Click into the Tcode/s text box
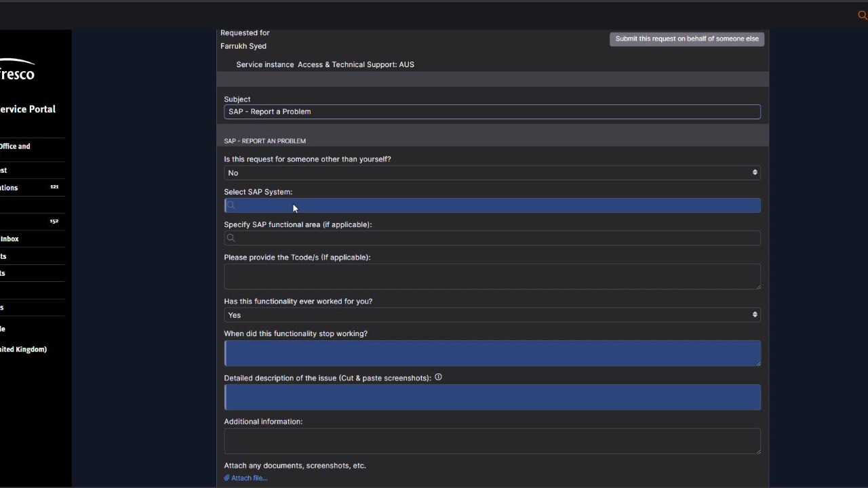 [492, 277]
